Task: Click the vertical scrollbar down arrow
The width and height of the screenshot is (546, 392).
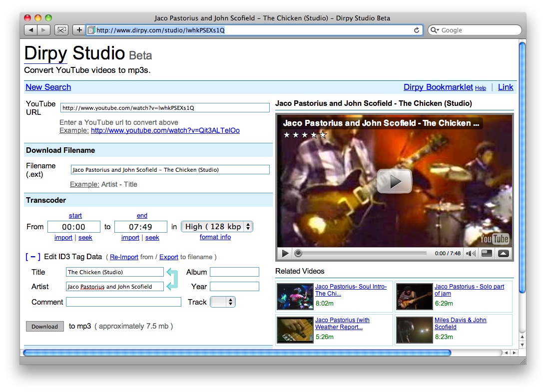Action: coord(522,345)
